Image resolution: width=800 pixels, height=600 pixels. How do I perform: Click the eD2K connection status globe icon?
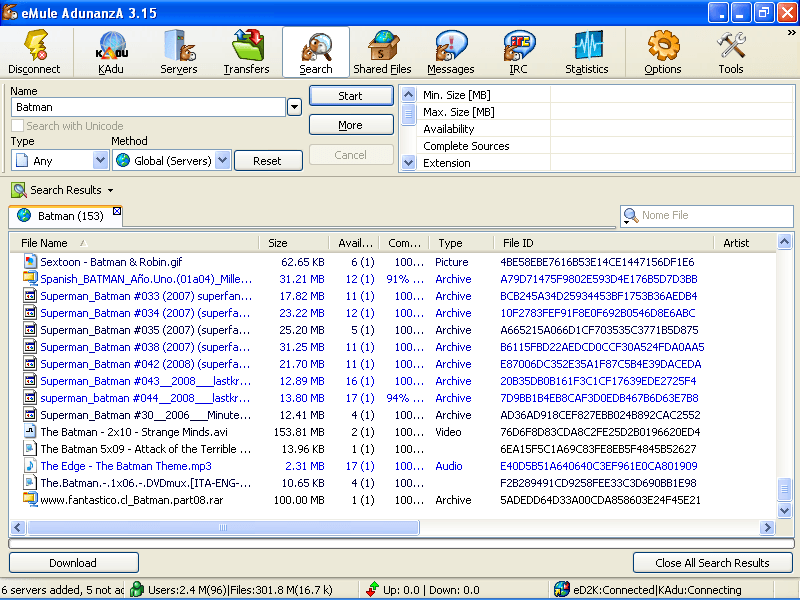[x=562, y=589]
